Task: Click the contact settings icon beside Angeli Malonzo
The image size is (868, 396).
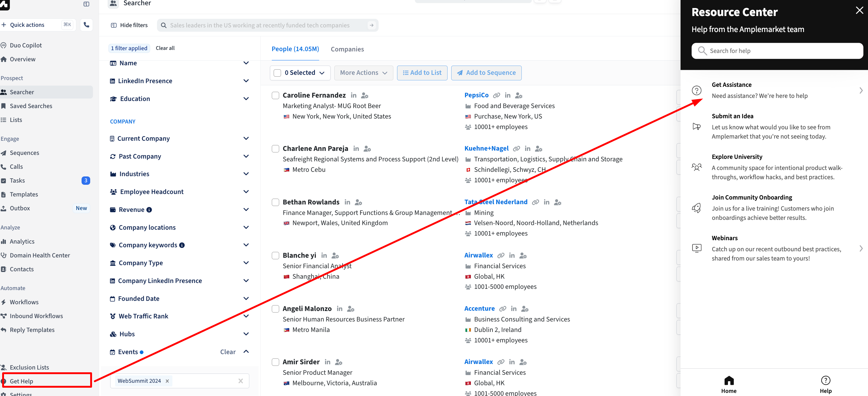Action: click(351, 309)
